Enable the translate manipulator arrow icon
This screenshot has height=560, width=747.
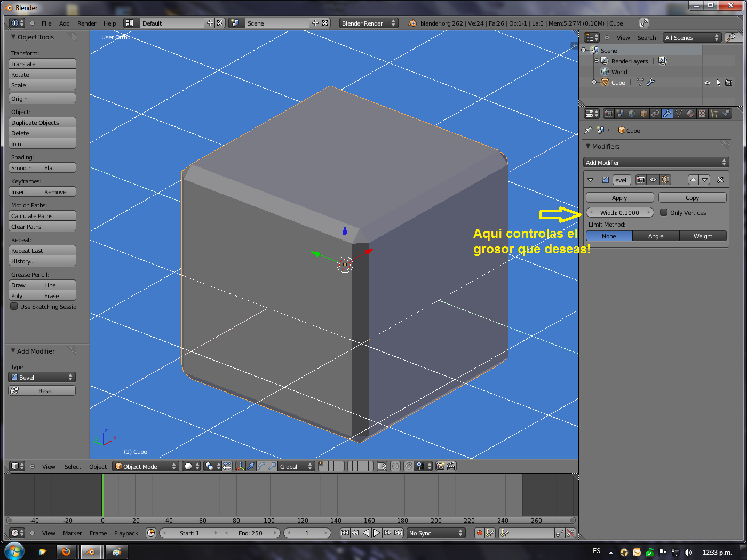tap(251, 466)
